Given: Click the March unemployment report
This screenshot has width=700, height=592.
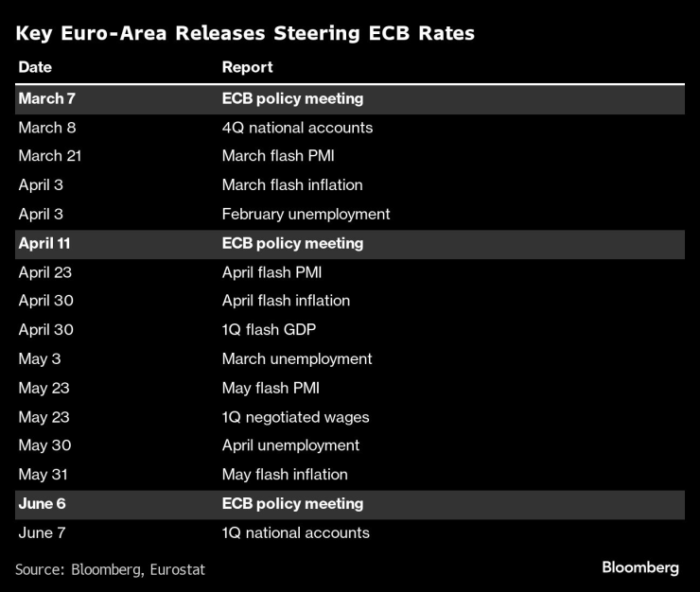Looking at the screenshot, I should coord(297,358).
